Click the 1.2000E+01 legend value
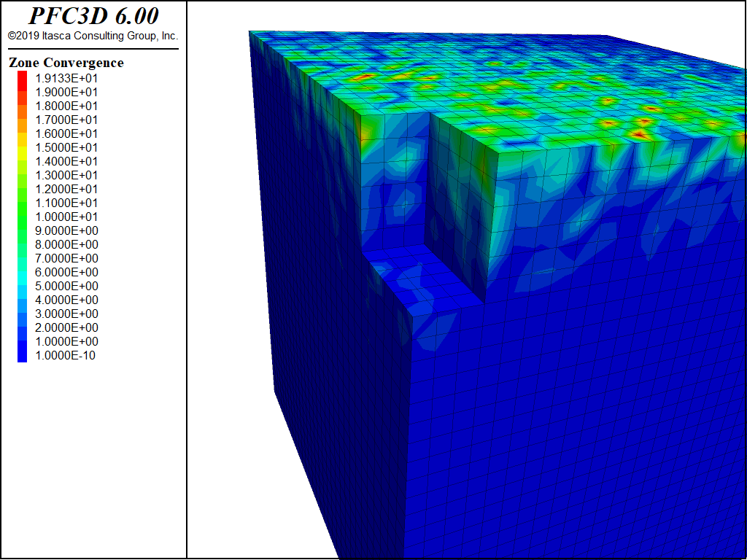This screenshot has width=747, height=560. (66, 189)
